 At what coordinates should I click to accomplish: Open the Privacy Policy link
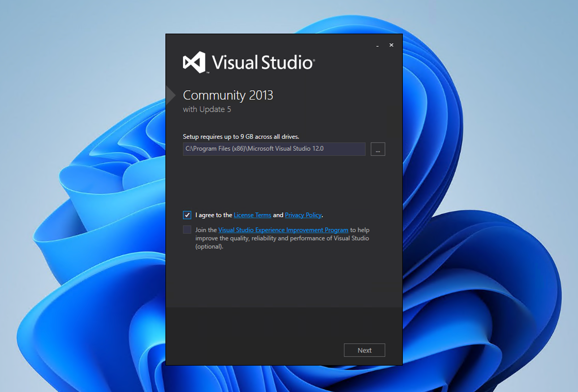tap(303, 215)
